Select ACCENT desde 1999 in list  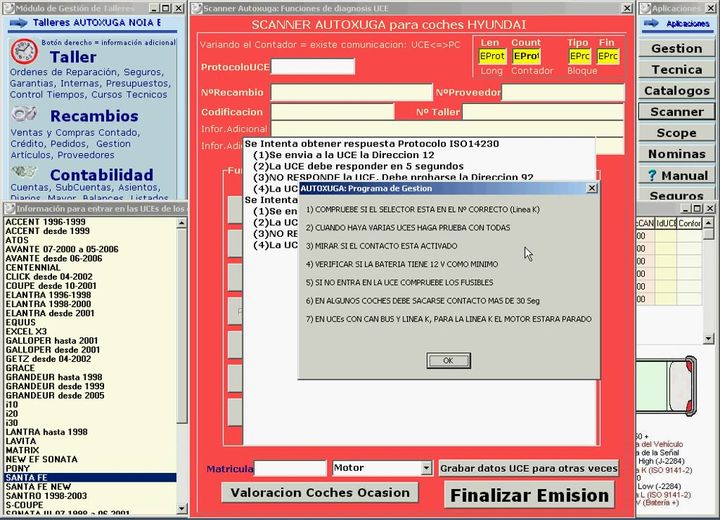tap(90, 231)
